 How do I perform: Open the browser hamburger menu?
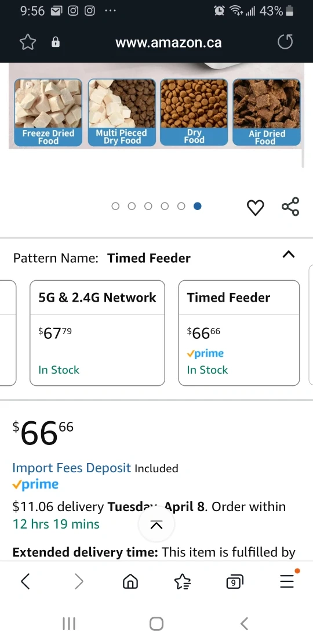point(287,581)
